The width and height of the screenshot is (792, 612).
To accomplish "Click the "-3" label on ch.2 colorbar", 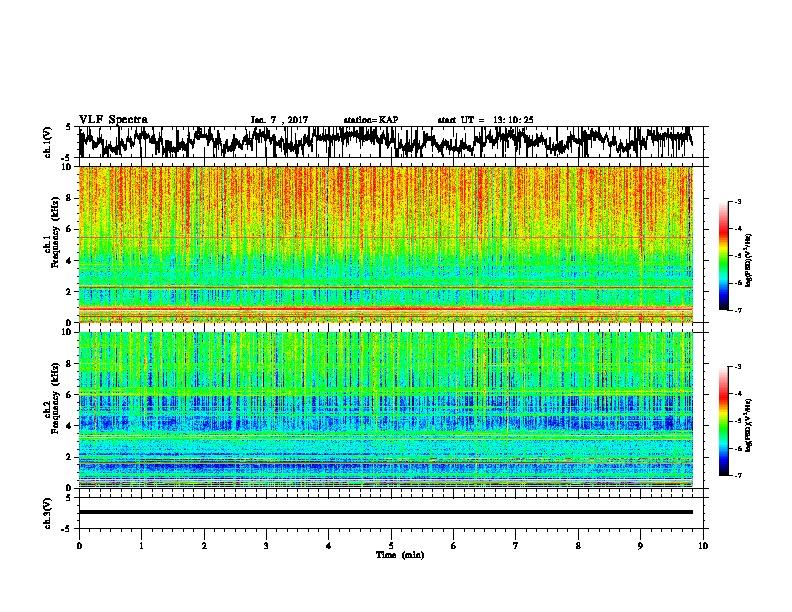I will click(x=737, y=367).
